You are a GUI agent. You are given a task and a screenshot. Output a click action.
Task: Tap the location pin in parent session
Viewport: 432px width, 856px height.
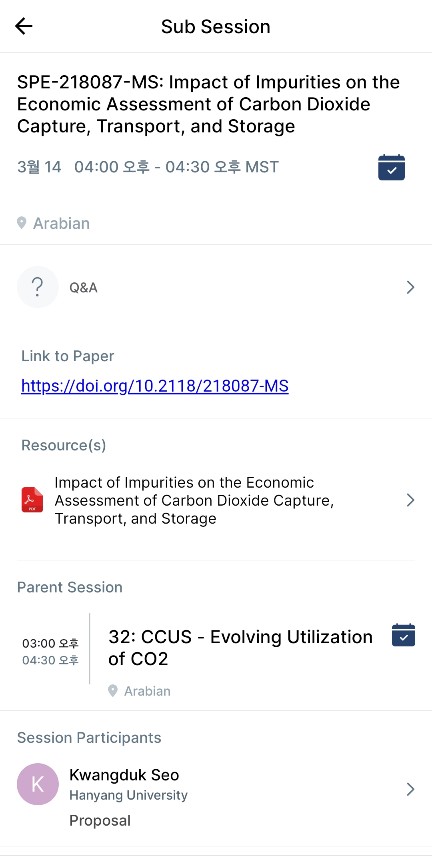[x=113, y=691]
